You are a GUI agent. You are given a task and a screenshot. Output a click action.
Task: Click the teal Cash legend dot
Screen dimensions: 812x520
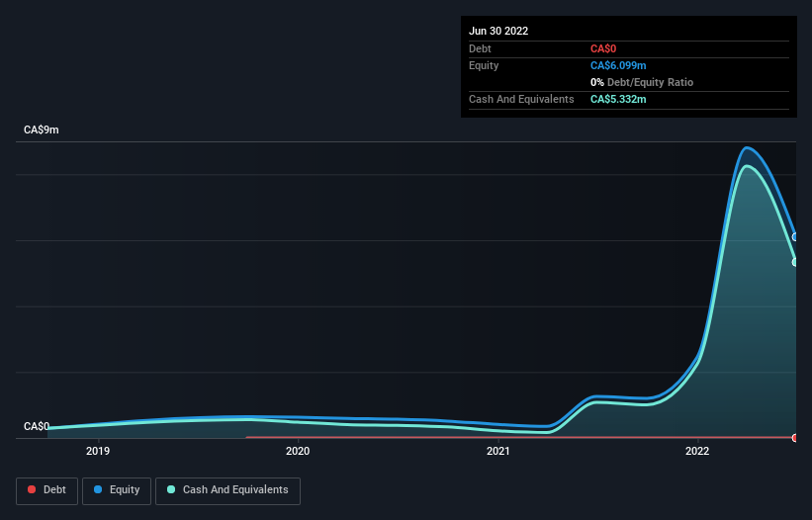tap(171, 489)
